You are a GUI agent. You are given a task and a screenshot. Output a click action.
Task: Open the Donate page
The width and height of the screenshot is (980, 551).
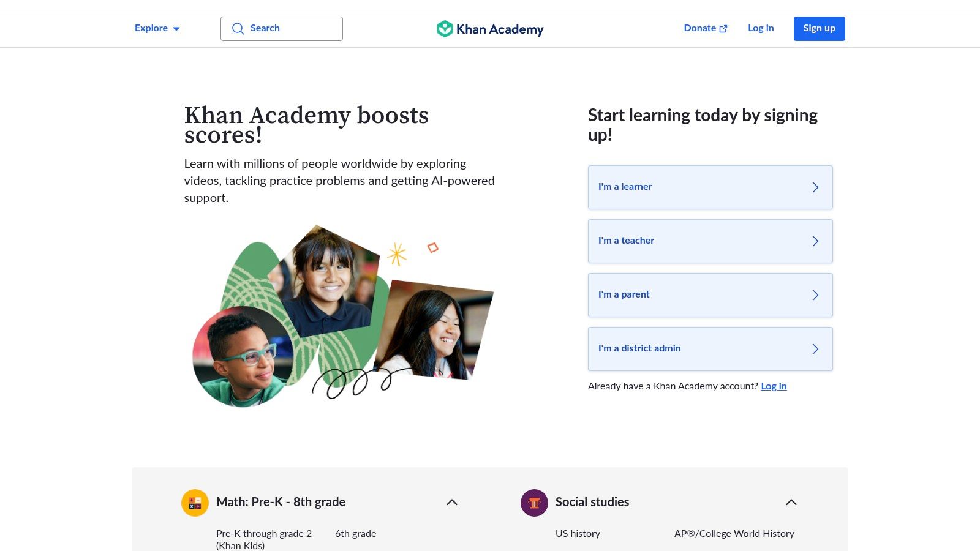pyautogui.click(x=699, y=28)
